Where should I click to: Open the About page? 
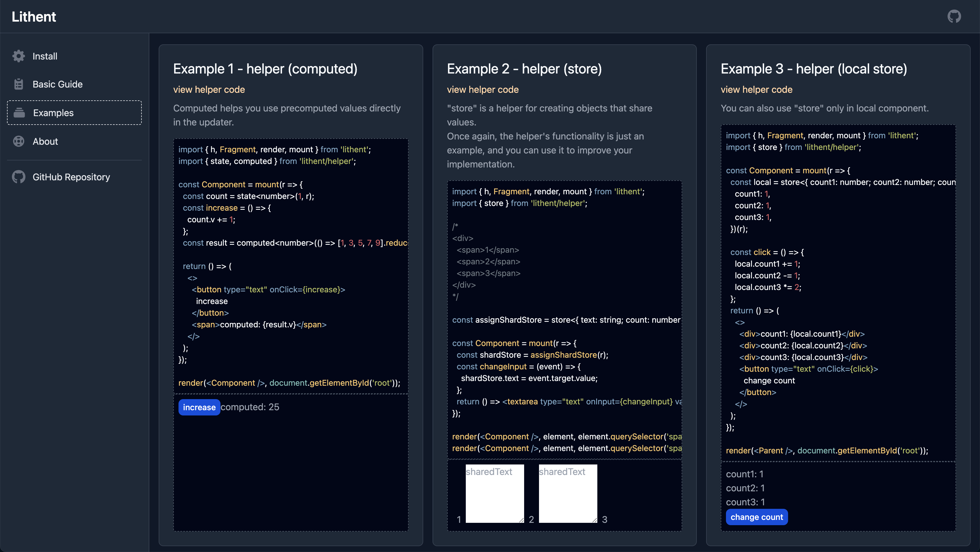click(x=74, y=141)
